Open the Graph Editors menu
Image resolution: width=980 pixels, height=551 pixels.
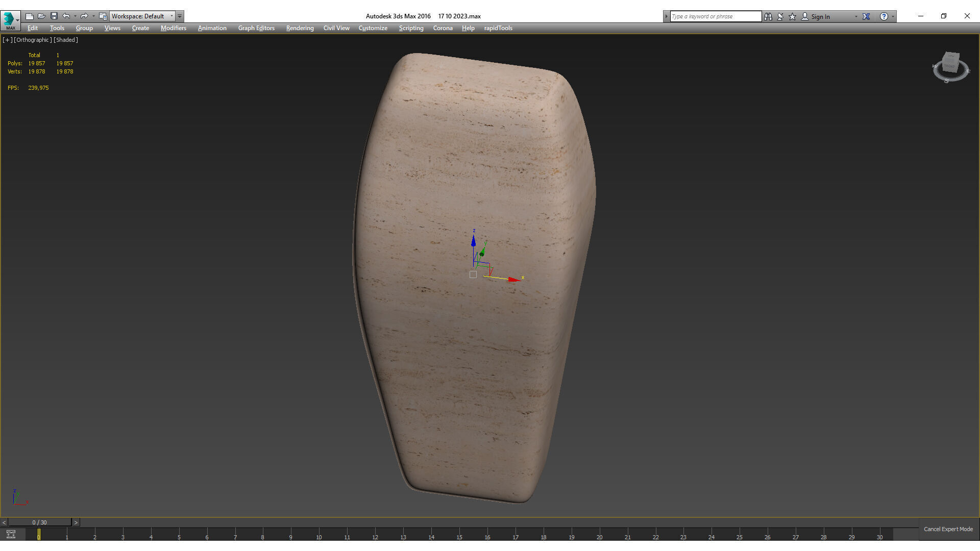coord(256,28)
